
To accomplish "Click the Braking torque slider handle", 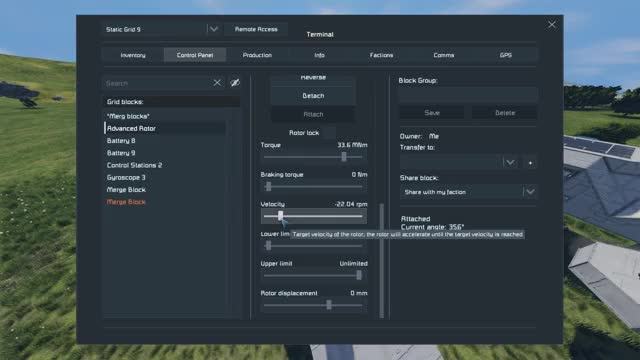I will point(268,187).
